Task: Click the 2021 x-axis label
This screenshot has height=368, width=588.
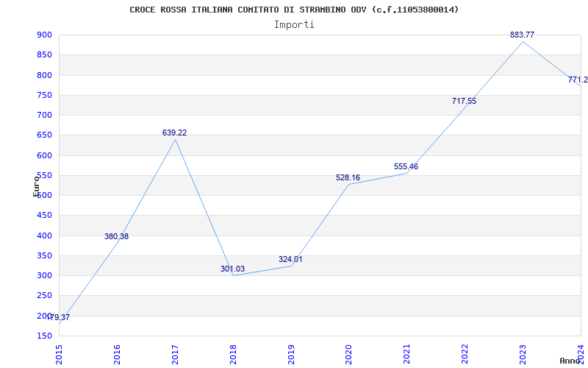Action: [x=407, y=355]
